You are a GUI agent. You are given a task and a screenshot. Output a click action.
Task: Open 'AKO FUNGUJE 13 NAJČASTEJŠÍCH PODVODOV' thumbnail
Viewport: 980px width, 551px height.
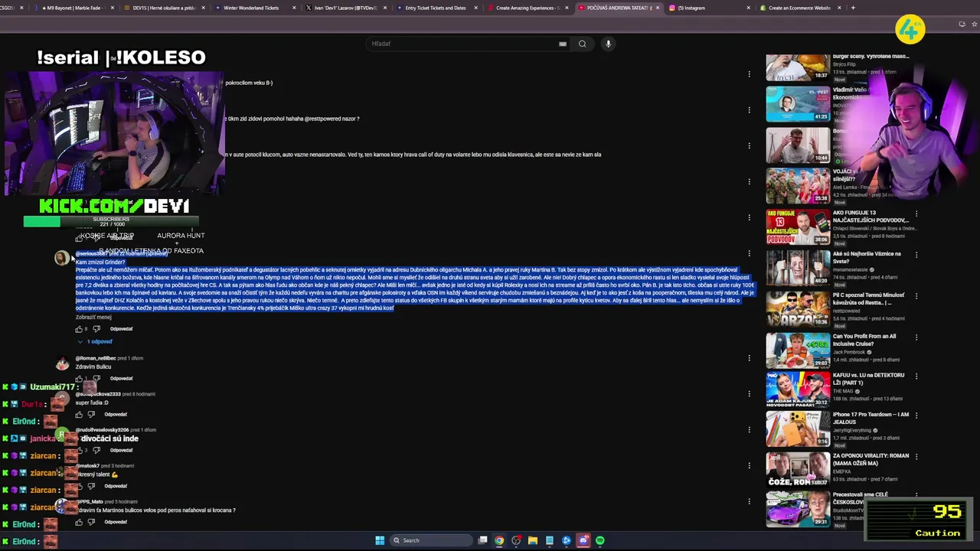(x=798, y=227)
